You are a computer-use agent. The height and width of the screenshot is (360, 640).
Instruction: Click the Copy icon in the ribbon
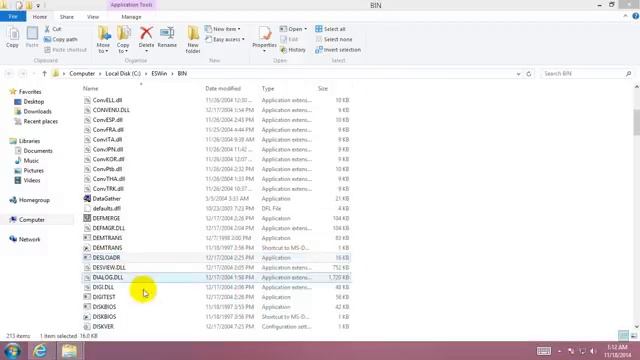point(12,37)
